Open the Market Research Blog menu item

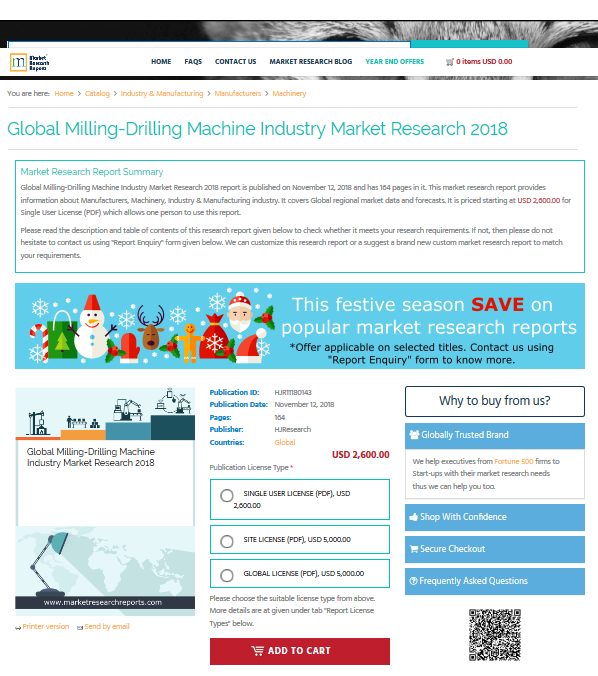click(x=310, y=62)
